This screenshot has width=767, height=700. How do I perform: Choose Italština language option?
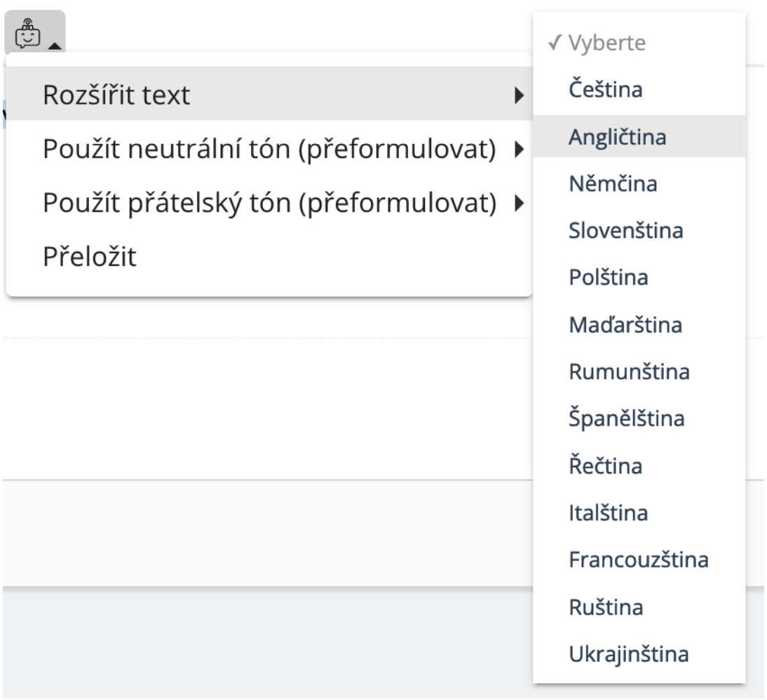pyautogui.click(x=608, y=513)
